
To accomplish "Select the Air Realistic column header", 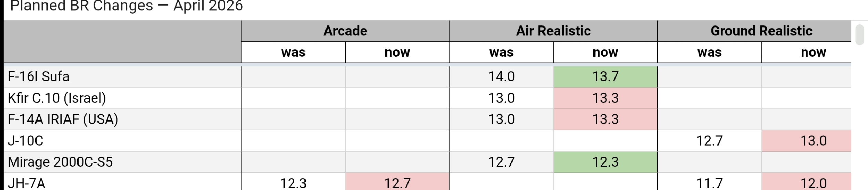I will 553,31.
